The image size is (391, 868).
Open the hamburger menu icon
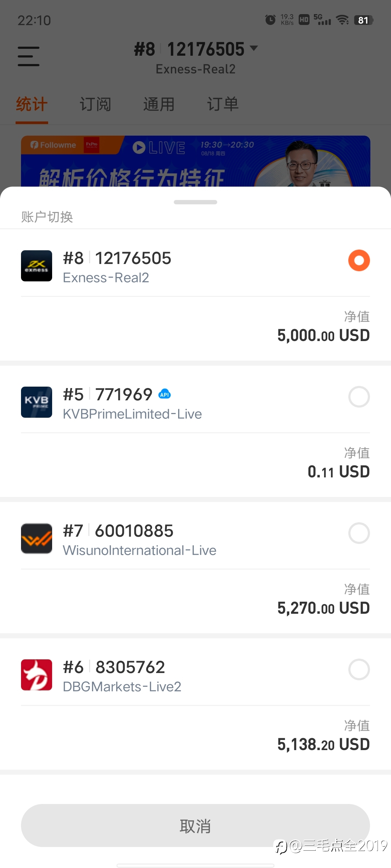click(29, 56)
